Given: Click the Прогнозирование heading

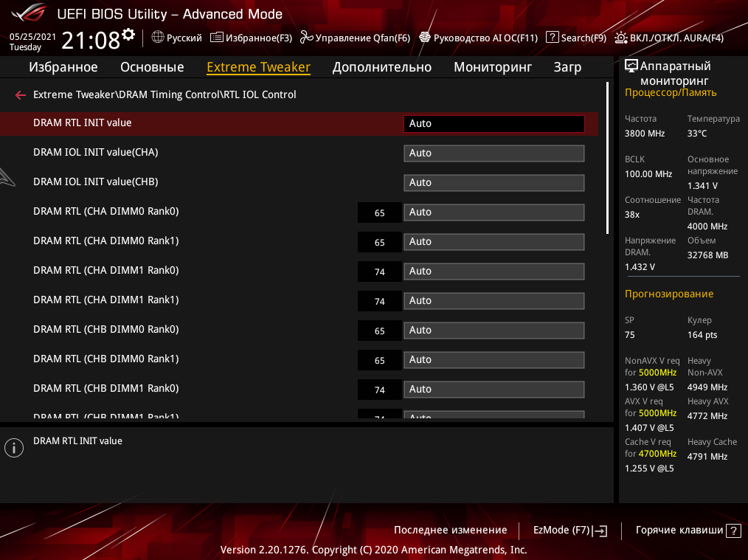Looking at the screenshot, I should coord(669,294).
